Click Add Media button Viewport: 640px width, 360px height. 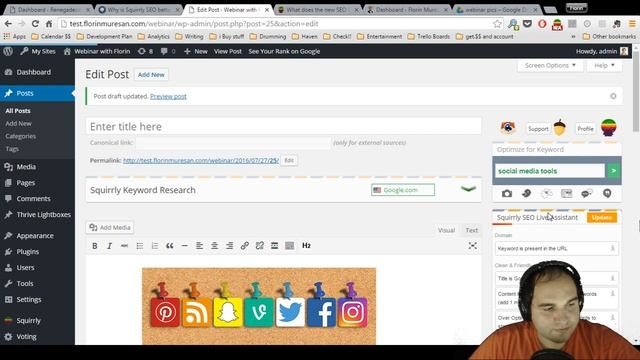click(110, 227)
